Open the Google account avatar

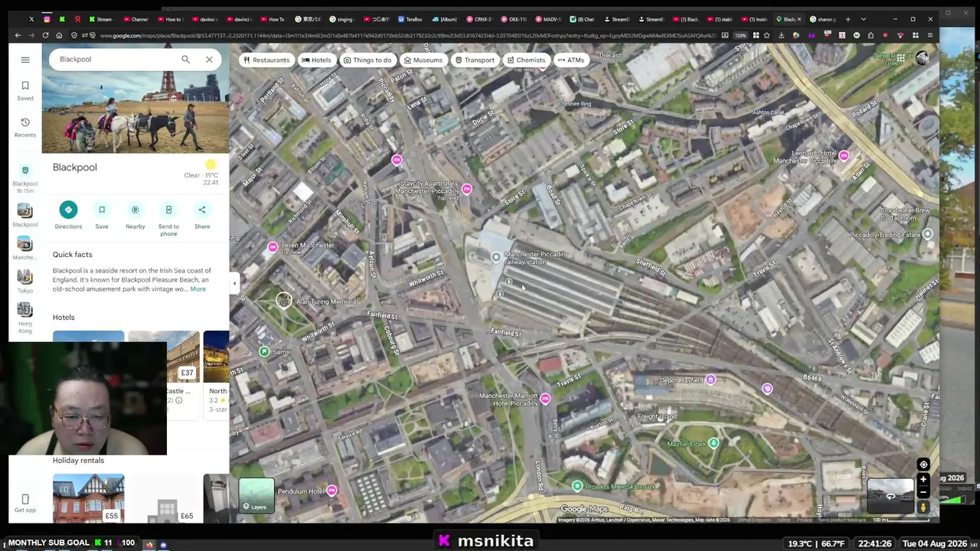922,60
